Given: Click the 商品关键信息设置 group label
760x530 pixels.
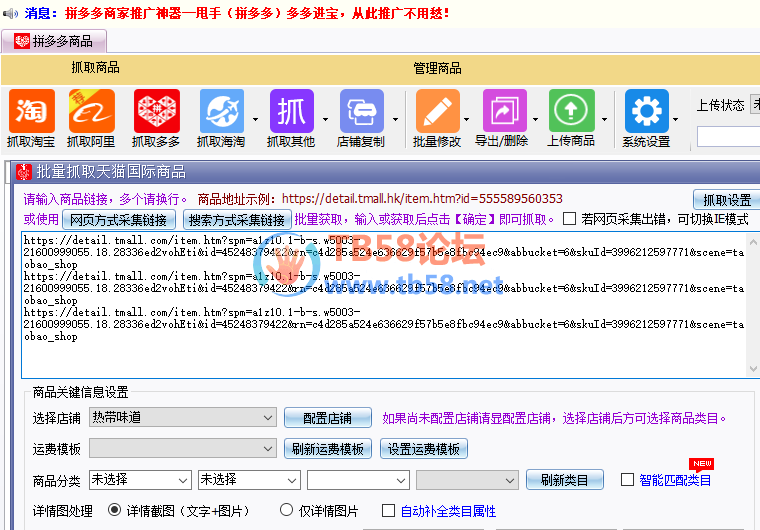Looking at the screenshot, I should click(x=80, y=392).
